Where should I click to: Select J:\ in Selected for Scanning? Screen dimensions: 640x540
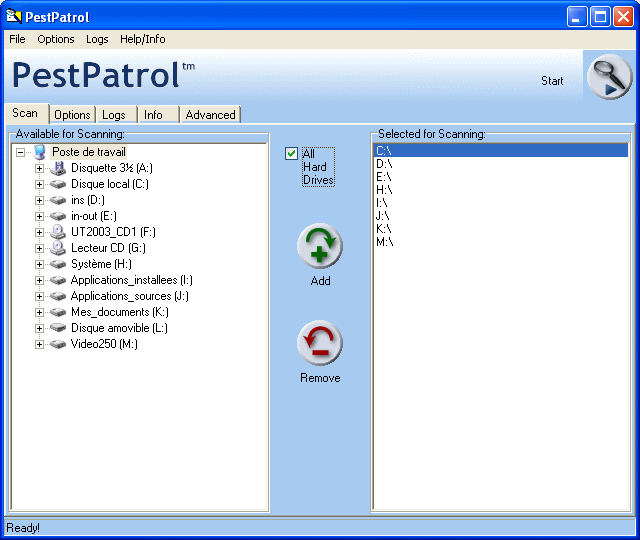click(501, 216)
